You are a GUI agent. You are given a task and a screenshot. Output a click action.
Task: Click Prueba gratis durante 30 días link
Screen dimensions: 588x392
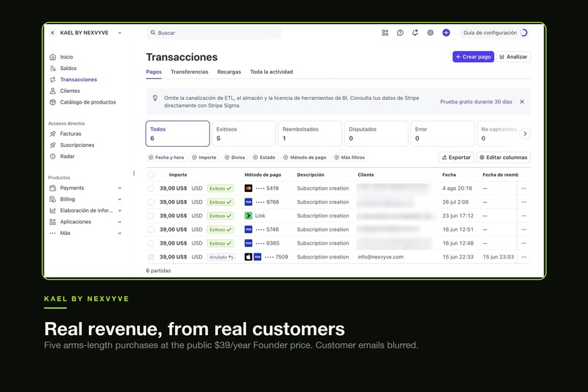476,101
